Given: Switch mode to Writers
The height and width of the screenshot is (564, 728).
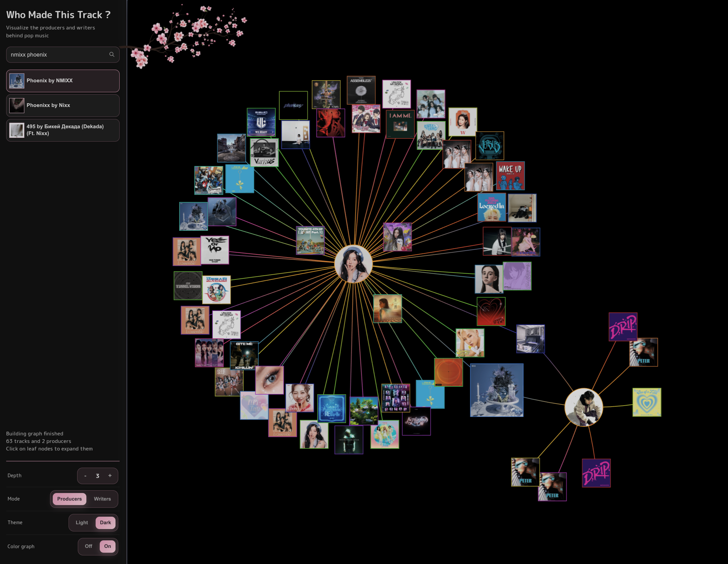Looking at the screenshot, I should (x=102, y=499).
